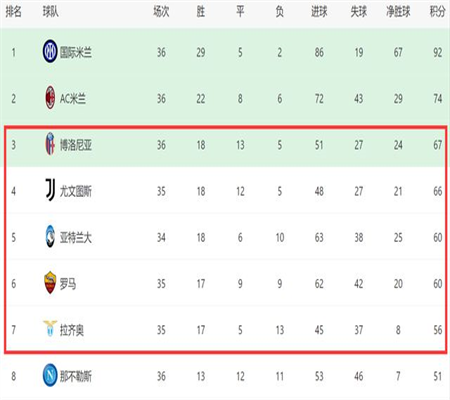Open 尤文图斯 team name link
This screenshot has height=400, width=450.
[x=76, y=191]
